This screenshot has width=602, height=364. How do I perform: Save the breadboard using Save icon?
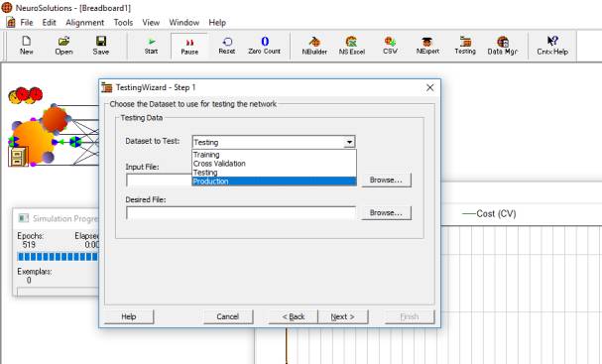click(101, 46)
